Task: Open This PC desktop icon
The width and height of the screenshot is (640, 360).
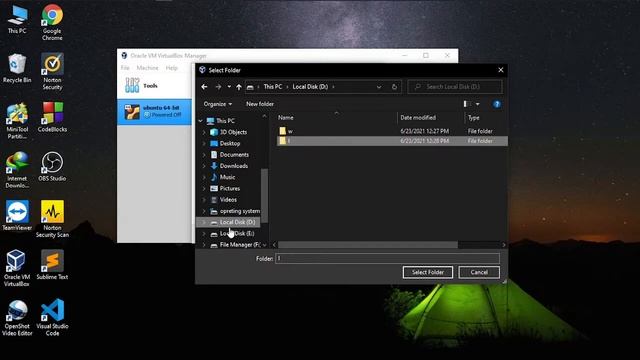Action: tap(17, 20)
